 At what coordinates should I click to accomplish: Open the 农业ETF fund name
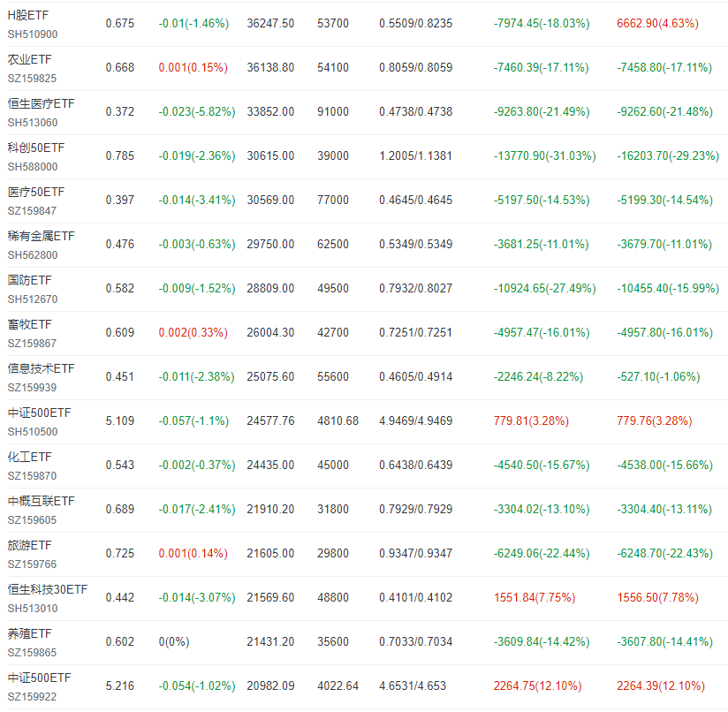(30, 59)
